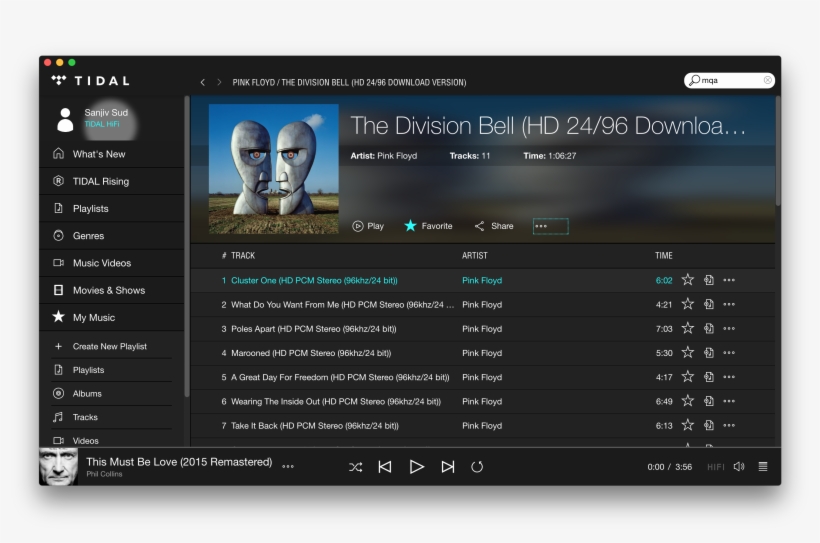Open the top Playlists sidebar item
Screen dimensions: 820x543
111,209
